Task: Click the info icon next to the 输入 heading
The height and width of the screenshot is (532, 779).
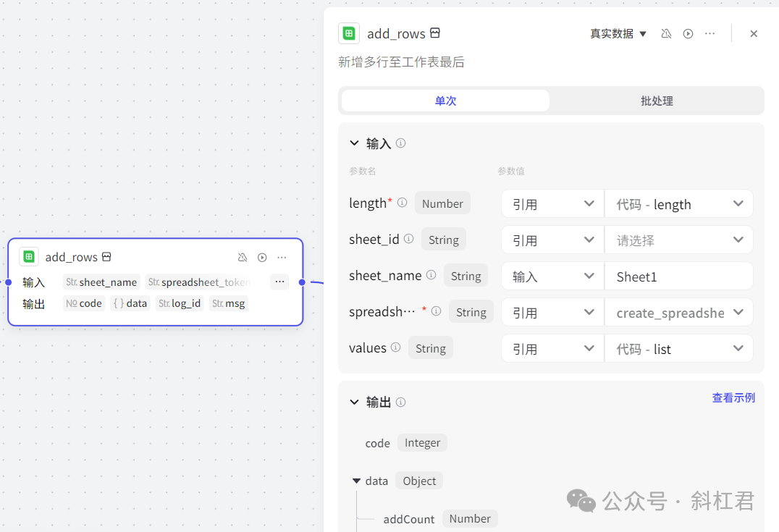Action: [x=401, y=143]
